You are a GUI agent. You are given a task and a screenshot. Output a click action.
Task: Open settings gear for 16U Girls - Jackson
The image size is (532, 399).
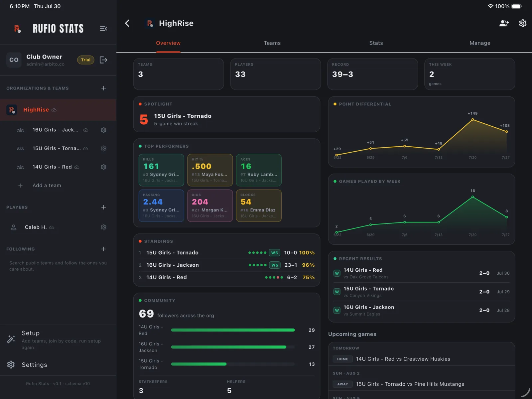[x=103, y=130]
